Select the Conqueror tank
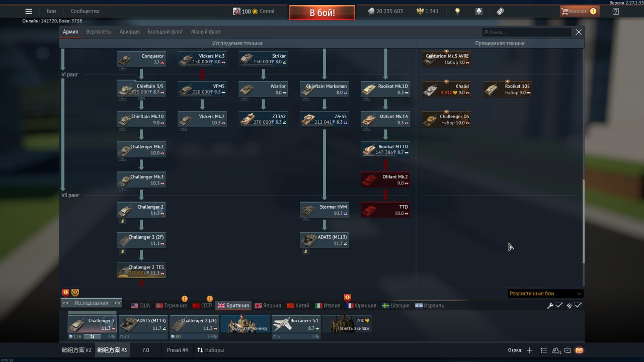The height and width of the screenshot is (362, 644). pyautogui.click(x=141, y=59)
